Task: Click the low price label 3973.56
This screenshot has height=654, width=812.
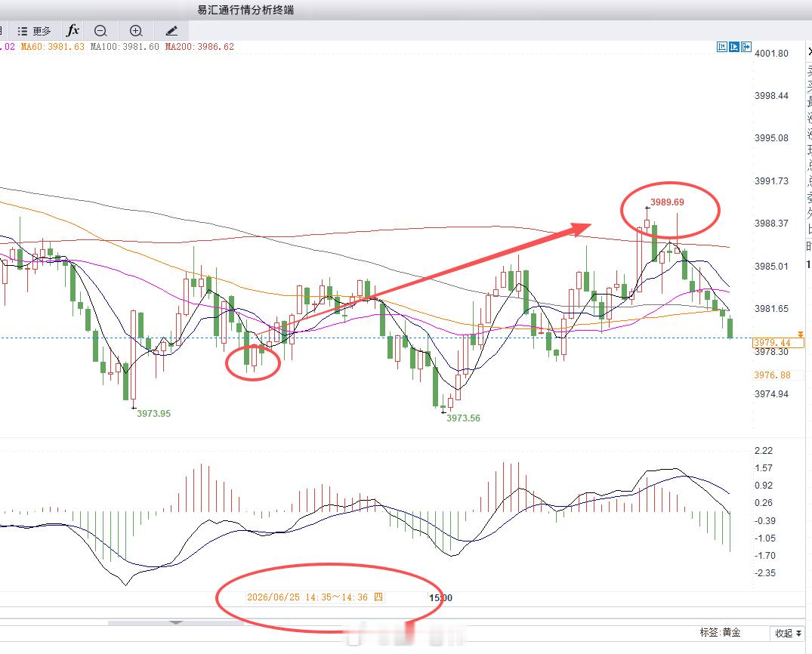Action: (x=463, y=418)
